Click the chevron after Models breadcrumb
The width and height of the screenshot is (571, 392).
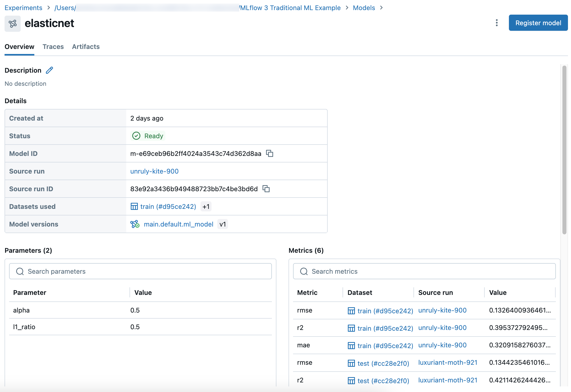(381, 8)
